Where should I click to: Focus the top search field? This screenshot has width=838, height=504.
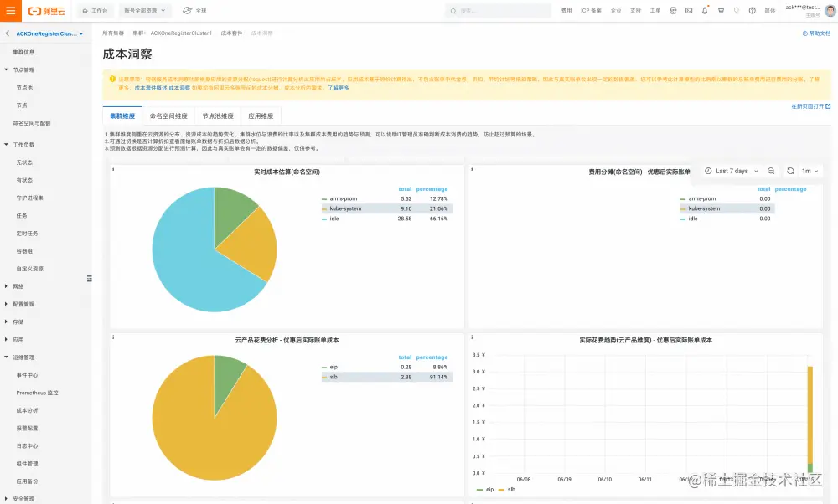498,11
